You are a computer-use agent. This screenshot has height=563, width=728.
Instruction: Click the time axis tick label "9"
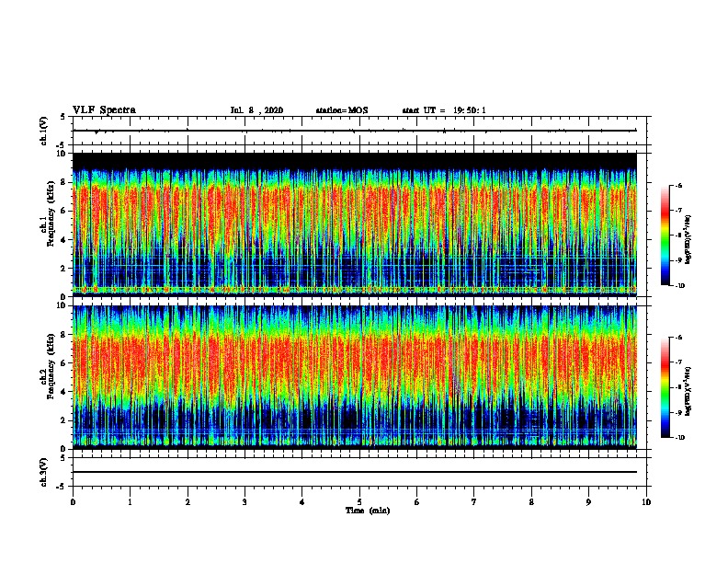(x=588, y=502)
